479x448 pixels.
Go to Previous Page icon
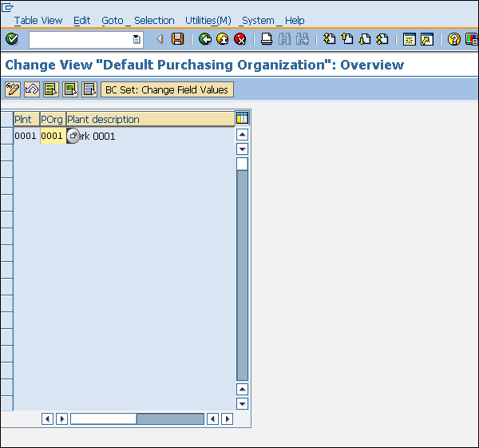(x=347, y=39)
